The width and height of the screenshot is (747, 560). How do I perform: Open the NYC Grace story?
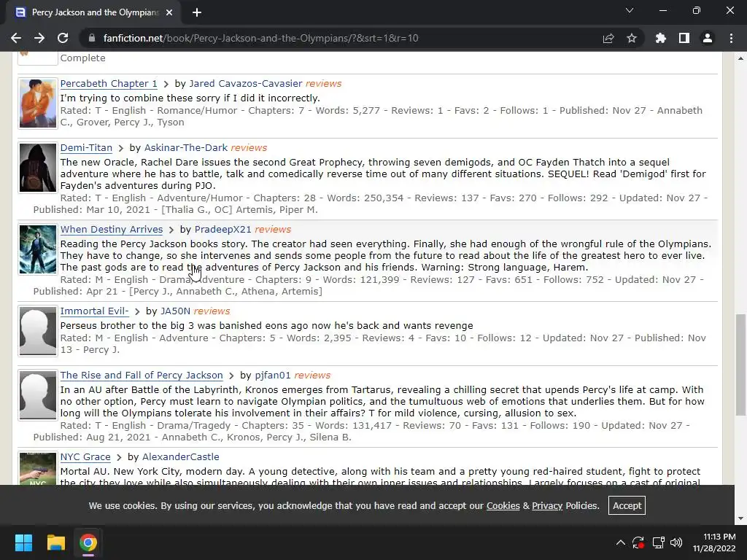coord(85,456)
